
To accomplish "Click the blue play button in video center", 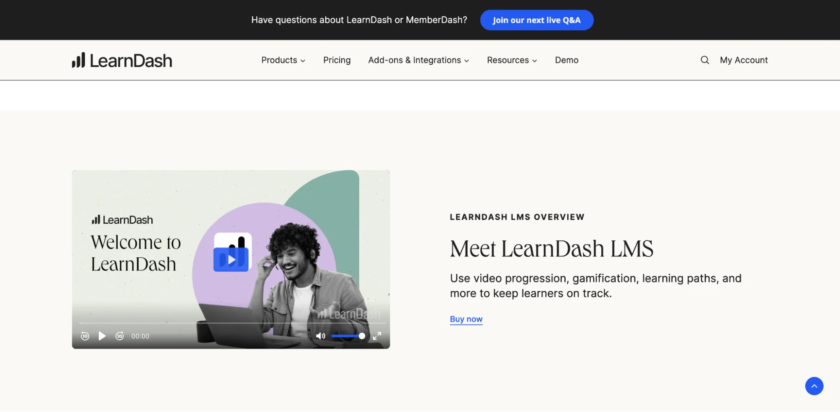I will pyautogui.click(x=231, y=260).
